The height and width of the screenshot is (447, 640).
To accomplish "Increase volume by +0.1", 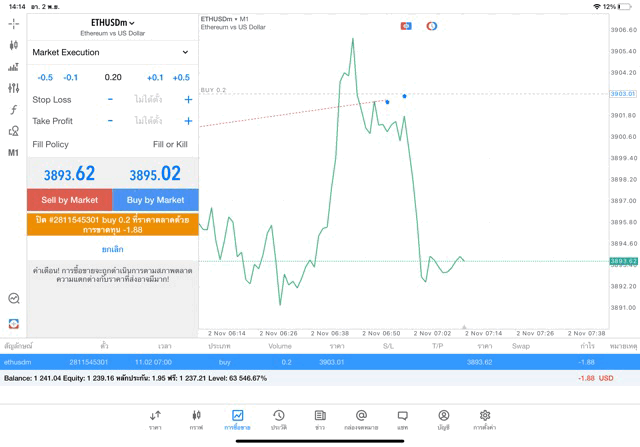I will pyautogui.click(x=155, y=77).
